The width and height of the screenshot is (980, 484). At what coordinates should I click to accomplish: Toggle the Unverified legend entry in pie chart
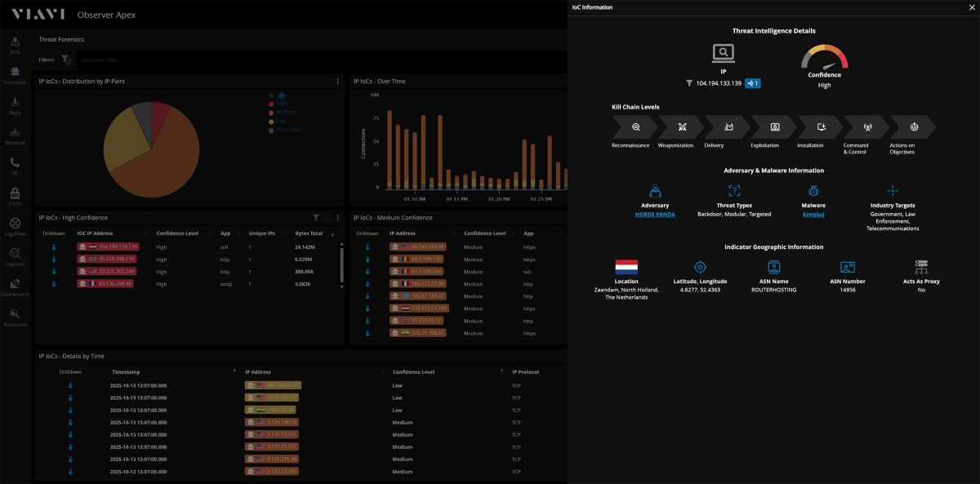pyautogui.click(x=287, y=130)
